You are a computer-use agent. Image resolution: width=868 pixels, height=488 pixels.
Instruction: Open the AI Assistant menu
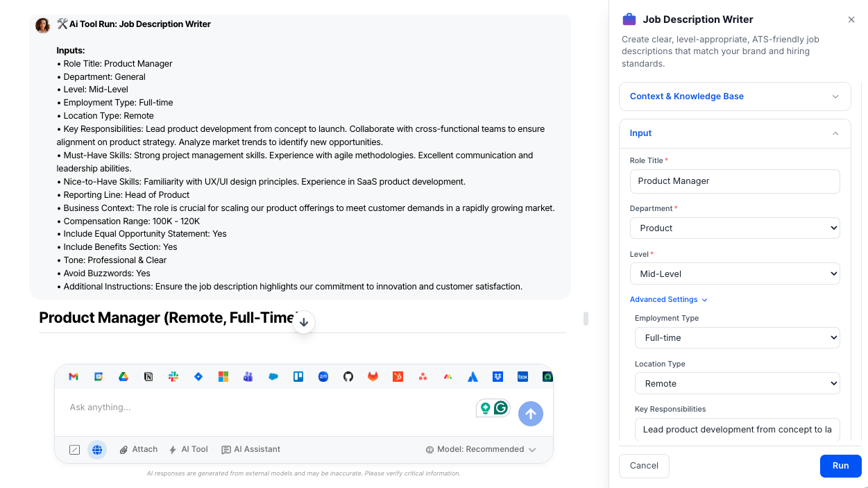point(250,449)
